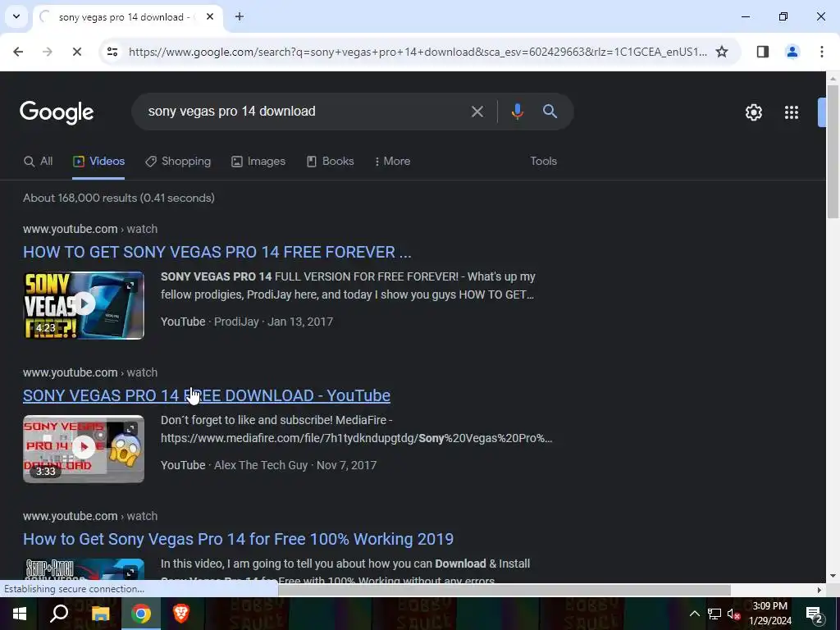Click 'YouTube · ProdiJay · Jan 13, 2017' text
Screen dimensions: 840x630
coord(246,322)
